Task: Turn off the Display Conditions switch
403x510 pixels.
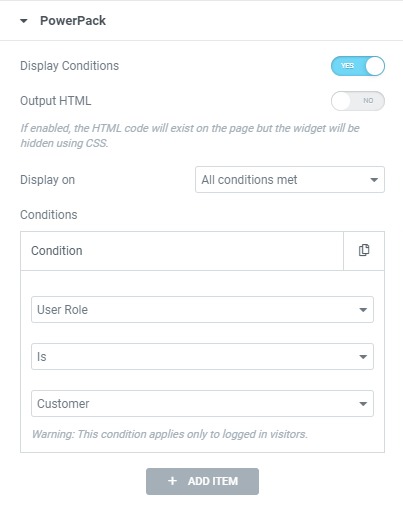Action: click(358, 66)
